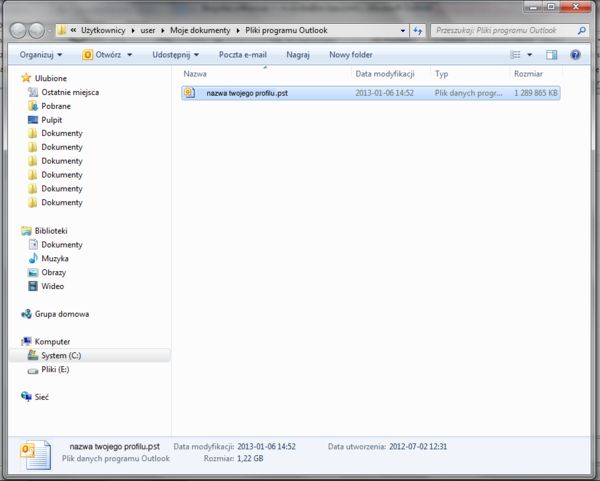
Task: Expand the address bar history dropdown
Action: [x=403, y=31]
